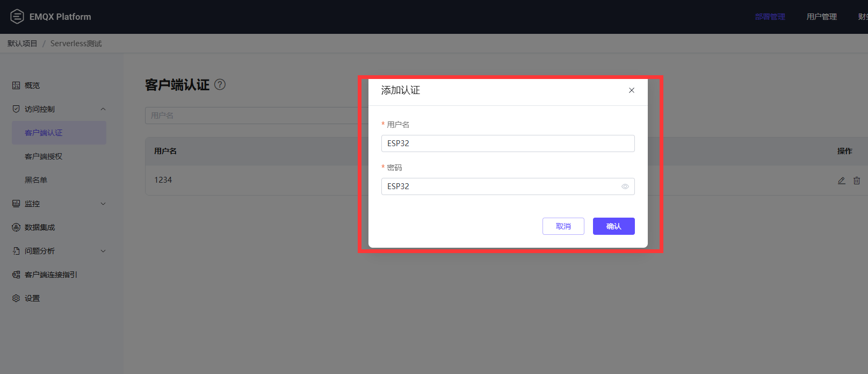Click the 确认 confirm button
Image resolution: width=868 pixels, height=374 pixels.
[613, 226]
